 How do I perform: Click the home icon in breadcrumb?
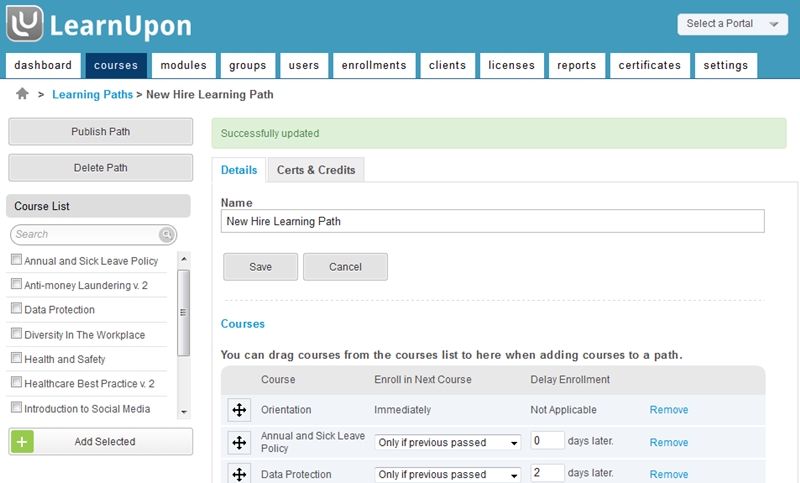22,94
